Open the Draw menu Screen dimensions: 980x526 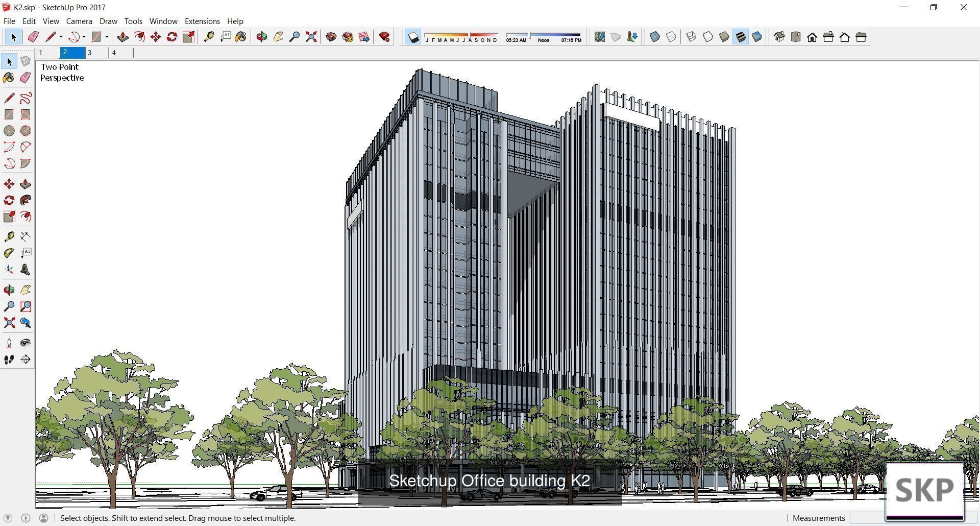click(108, 21)
